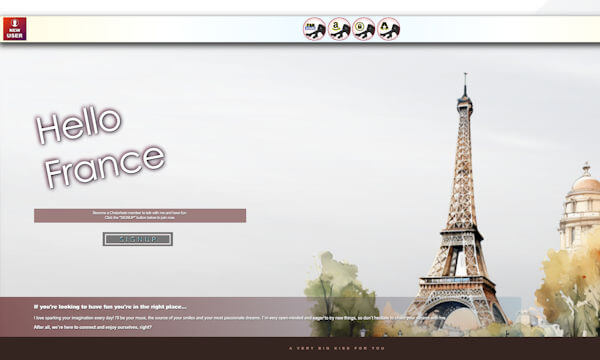
Task: Click the pink member invitation banner text
Action: (x=140, y=215)
